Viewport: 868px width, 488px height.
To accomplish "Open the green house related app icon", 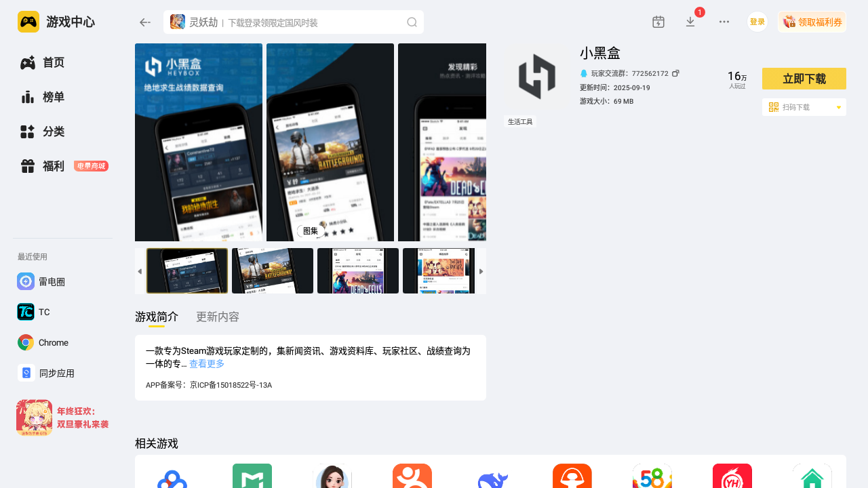I will (812, 476).
